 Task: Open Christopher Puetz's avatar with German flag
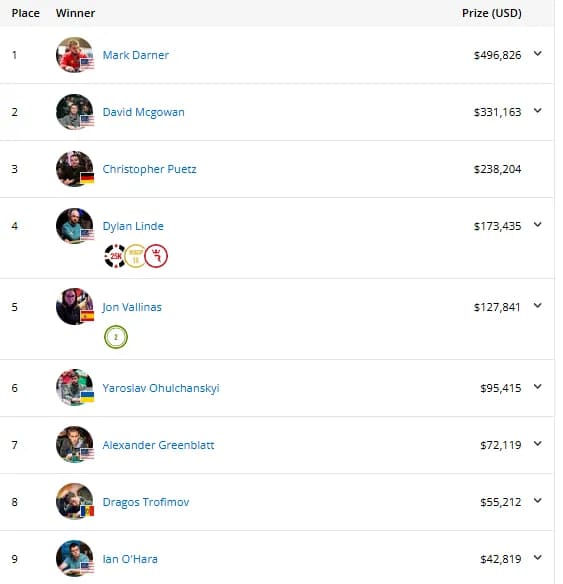pyautogui.click(x=74, y=169)
